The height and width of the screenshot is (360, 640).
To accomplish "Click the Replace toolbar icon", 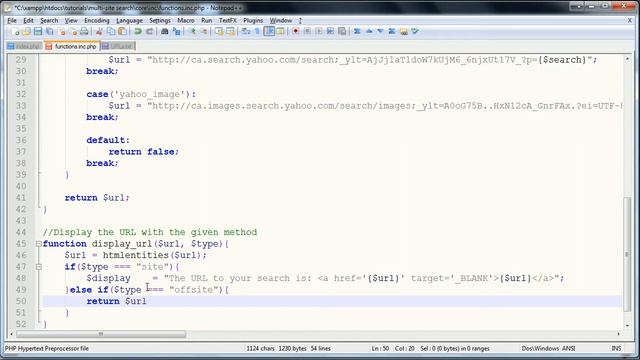I will 176,31.
